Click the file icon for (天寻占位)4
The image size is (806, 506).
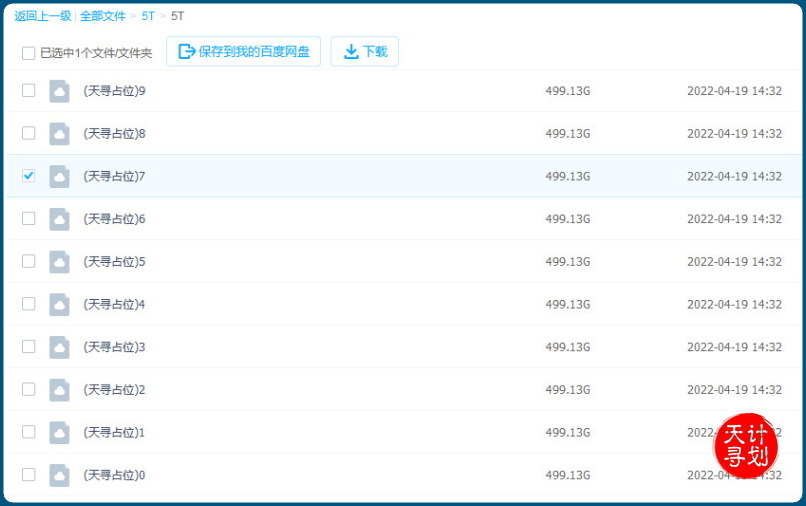59,304
